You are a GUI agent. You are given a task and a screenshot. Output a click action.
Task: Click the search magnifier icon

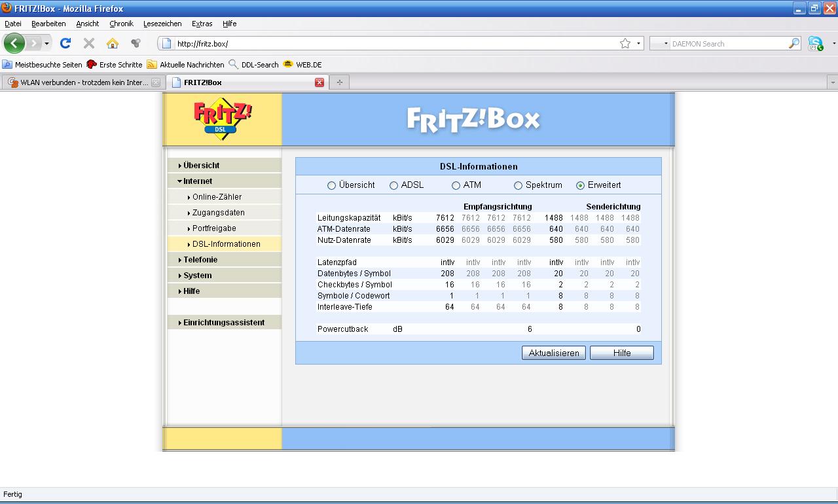(x=794, y=43)
